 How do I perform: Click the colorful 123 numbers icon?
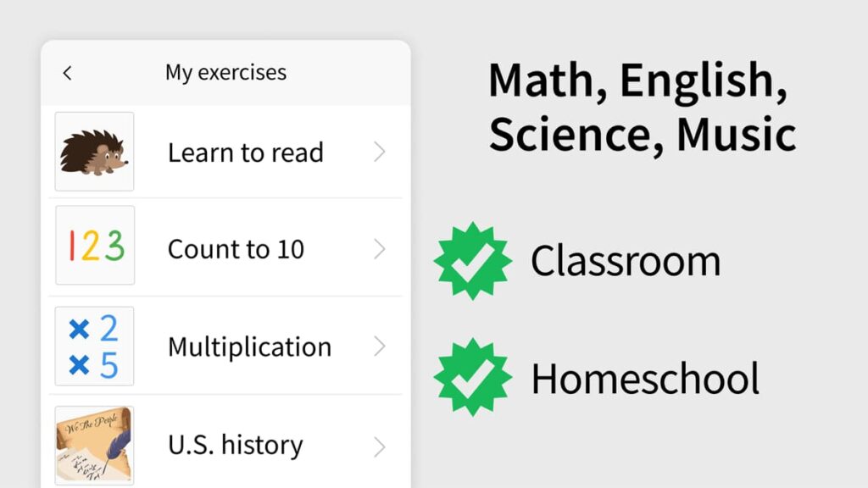pyautogui.click(x=95, y=246)
